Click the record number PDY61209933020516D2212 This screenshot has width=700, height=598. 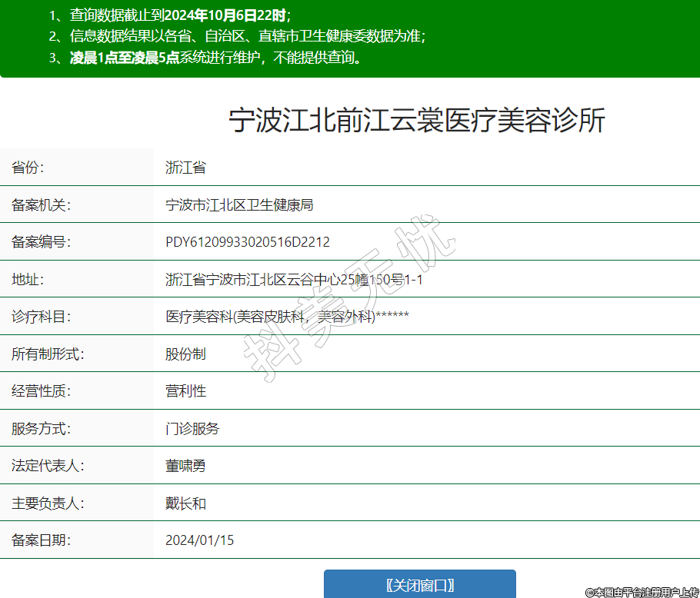coord(248,242)
